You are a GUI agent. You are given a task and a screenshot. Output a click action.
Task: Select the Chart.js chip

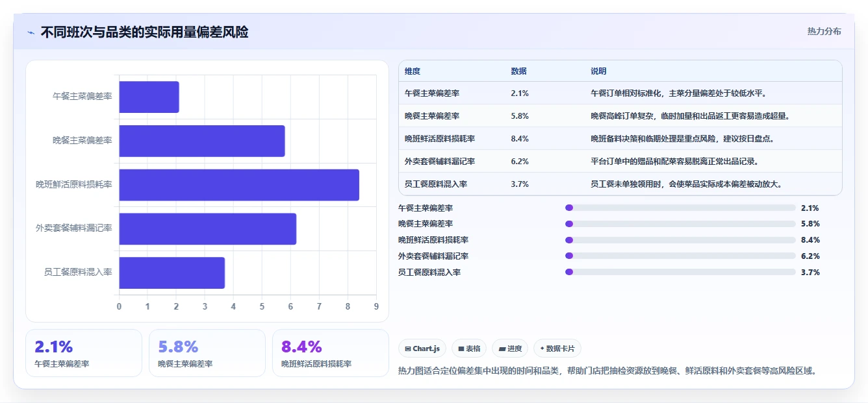pos(422,348)
